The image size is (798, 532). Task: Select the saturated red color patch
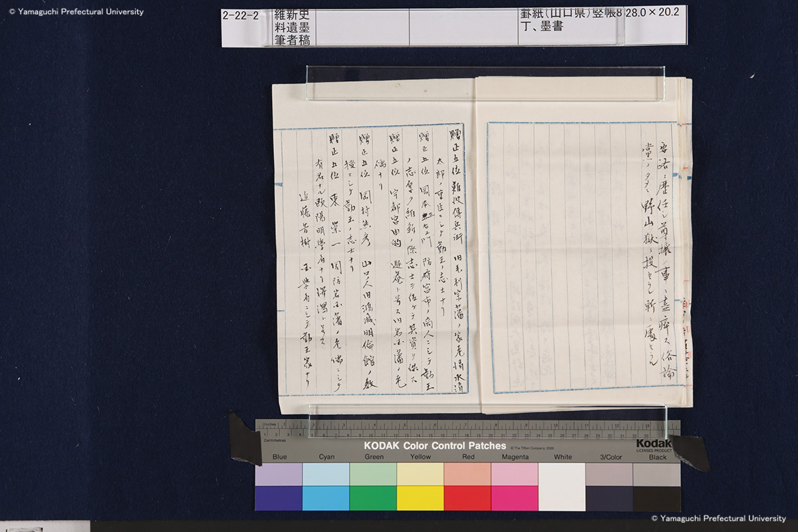[x=467, y=498]
